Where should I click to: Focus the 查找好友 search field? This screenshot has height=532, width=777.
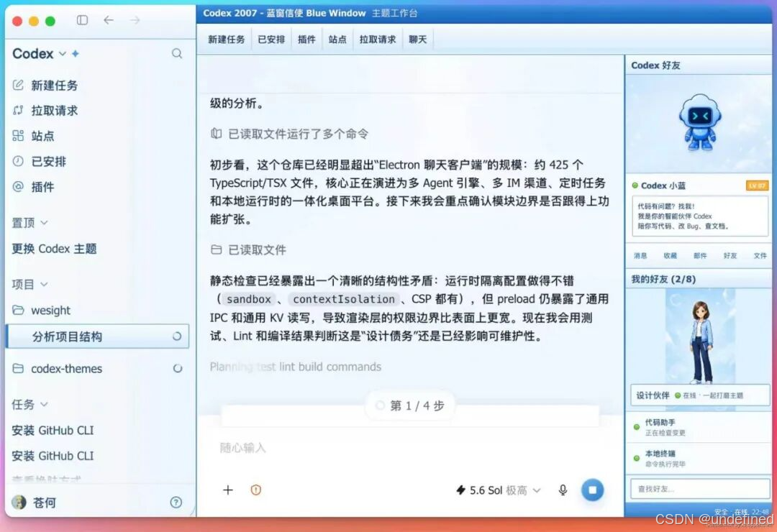point(700,489)
